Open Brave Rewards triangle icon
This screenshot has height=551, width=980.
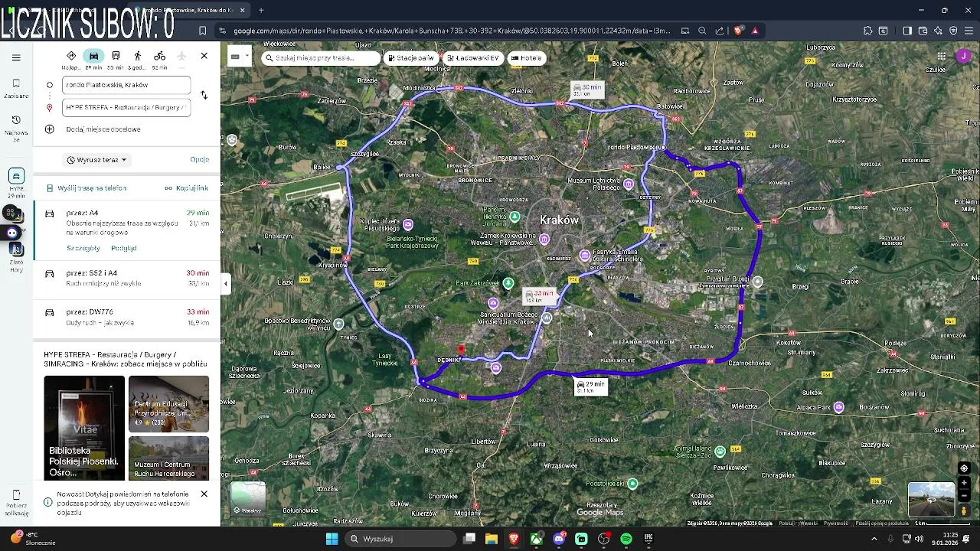[x=755, y=31]
